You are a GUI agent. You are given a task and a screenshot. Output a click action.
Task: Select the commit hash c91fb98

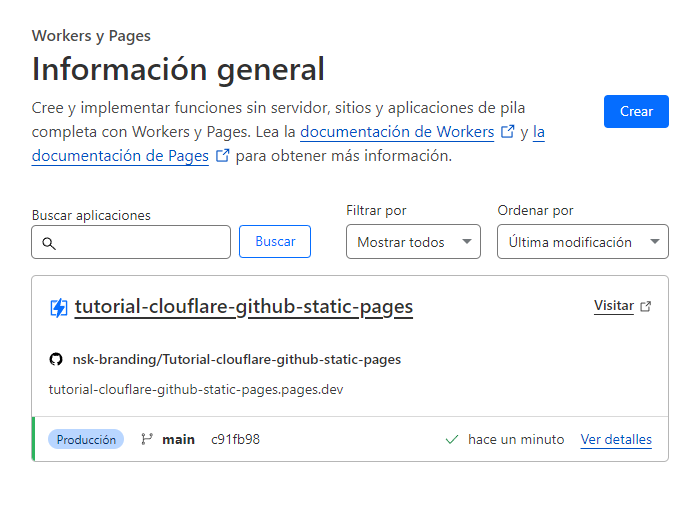(x=235, y=439)
